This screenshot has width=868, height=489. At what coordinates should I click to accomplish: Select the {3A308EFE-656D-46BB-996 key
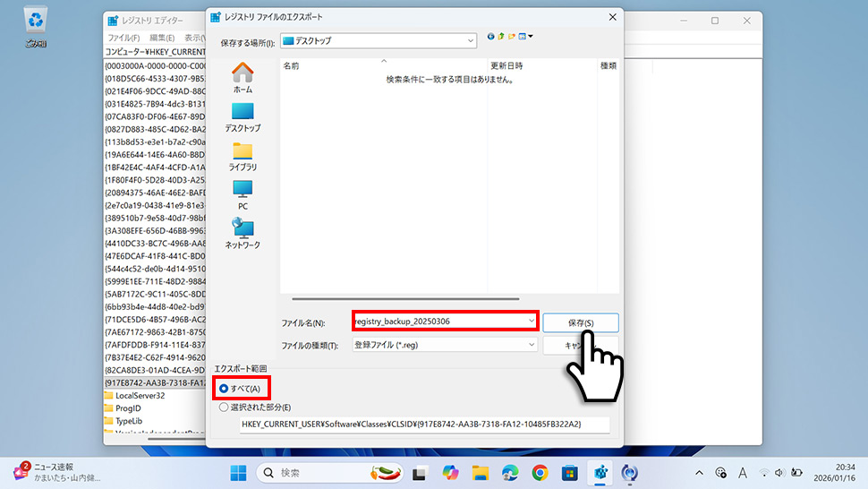[155, 230]
